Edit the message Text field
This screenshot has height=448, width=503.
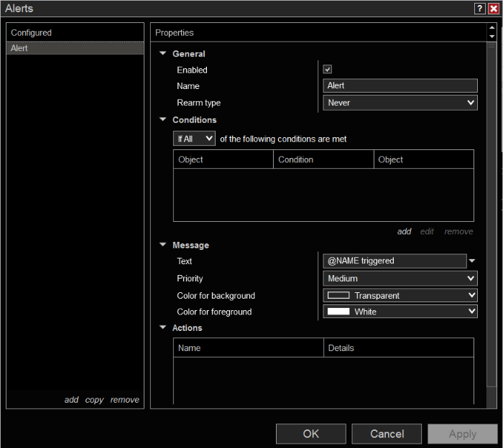394,261
